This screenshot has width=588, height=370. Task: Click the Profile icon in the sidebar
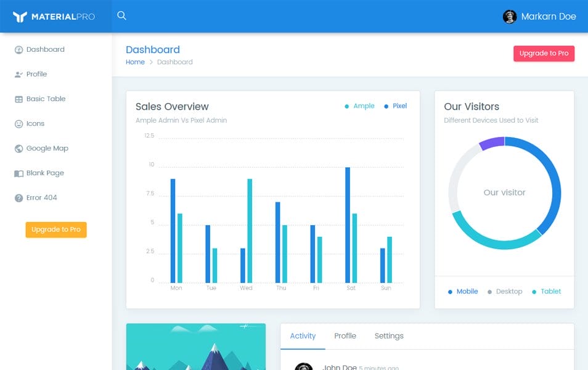(18, 74)
